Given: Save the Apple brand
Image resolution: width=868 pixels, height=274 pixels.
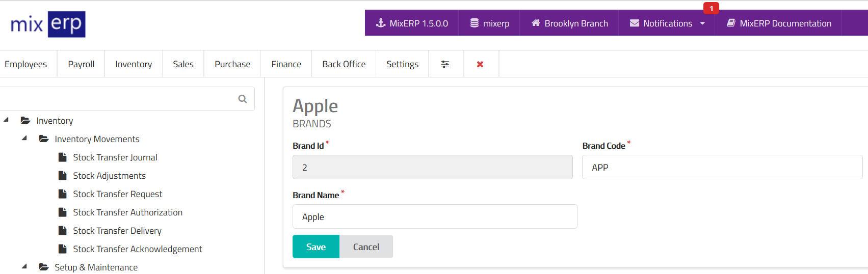Looking at the screenshot, I should [x=315, y=247].
